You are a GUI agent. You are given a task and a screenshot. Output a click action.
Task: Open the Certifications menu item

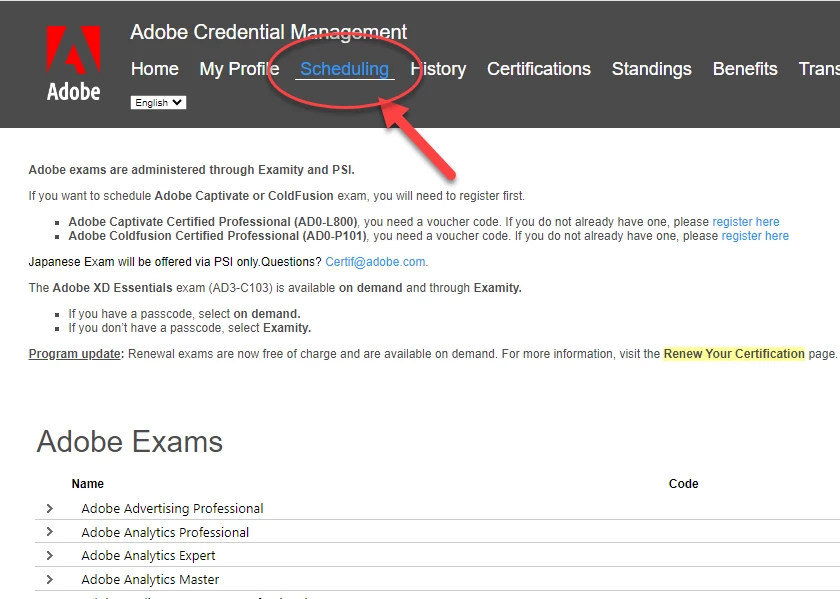pos(539,69)
